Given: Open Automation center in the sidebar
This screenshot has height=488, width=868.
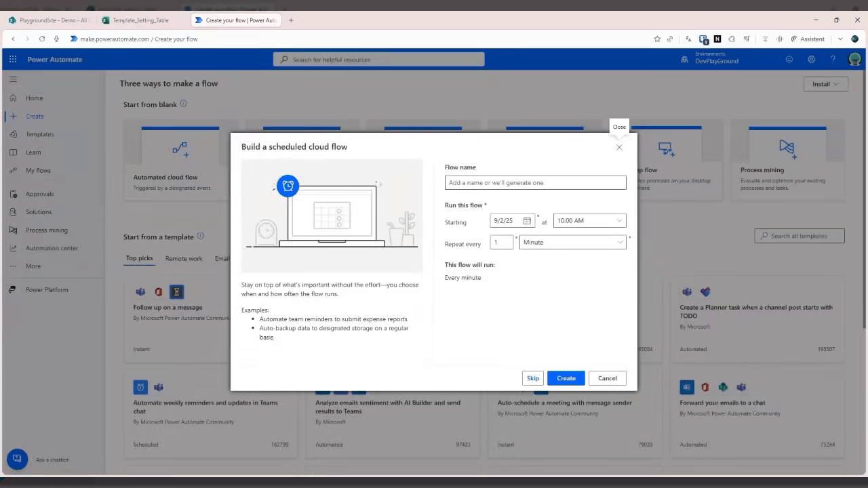Looking at the screenshot, I should 52,248.
